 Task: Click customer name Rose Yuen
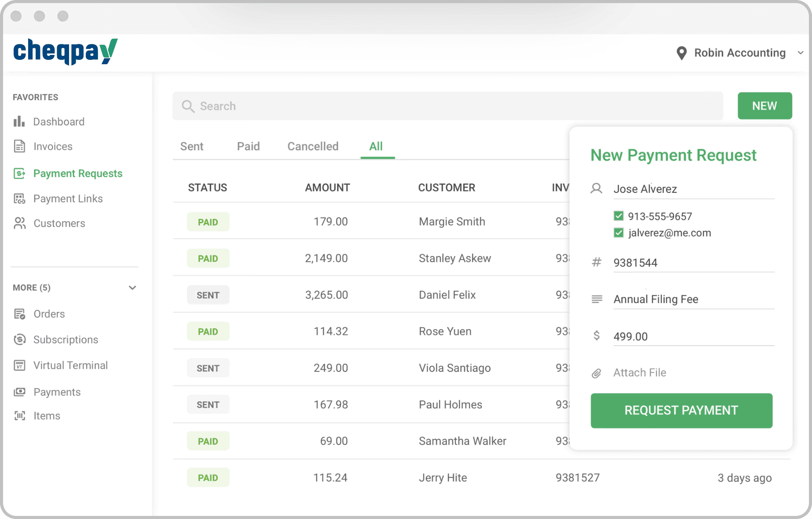(445, 331)
